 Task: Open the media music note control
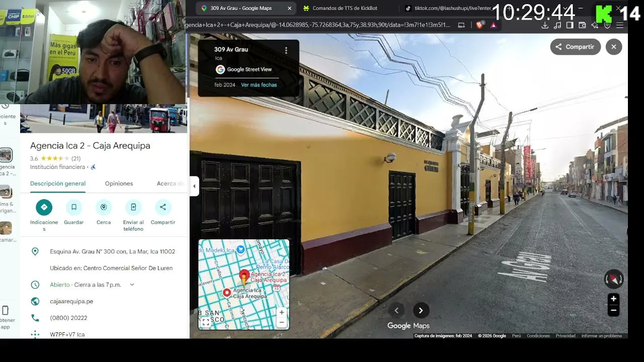(x=557, y=25)
